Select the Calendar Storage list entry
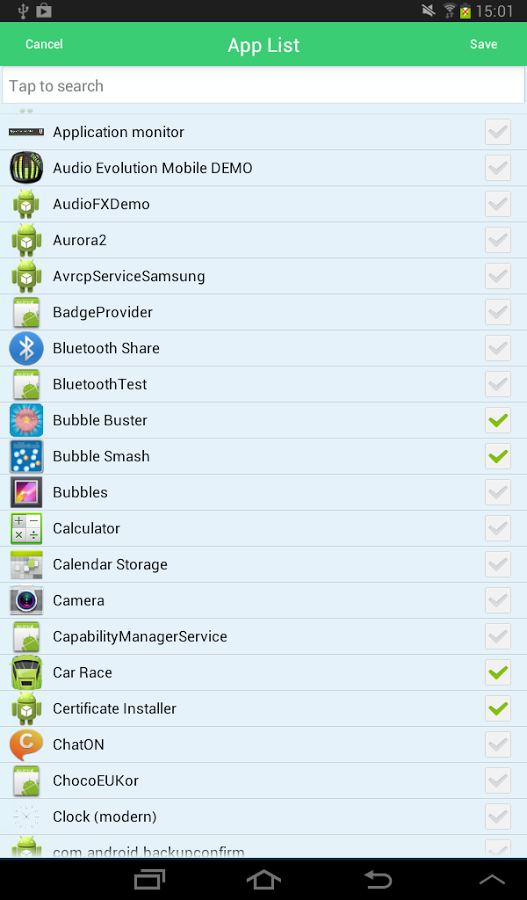 pos(264,565)
